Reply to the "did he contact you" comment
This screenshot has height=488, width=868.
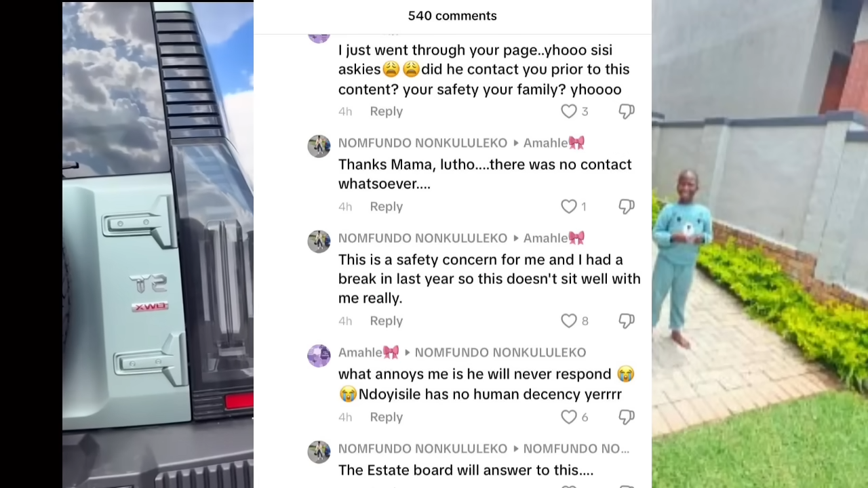(386, 111)
